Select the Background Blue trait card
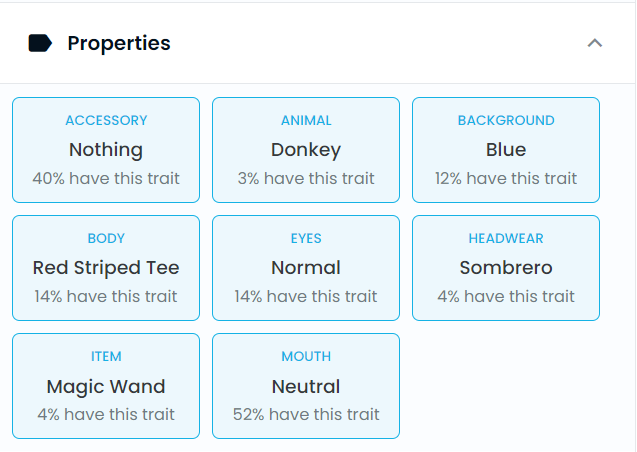Screen dimensions: 637x452 [x=506, y=150]
